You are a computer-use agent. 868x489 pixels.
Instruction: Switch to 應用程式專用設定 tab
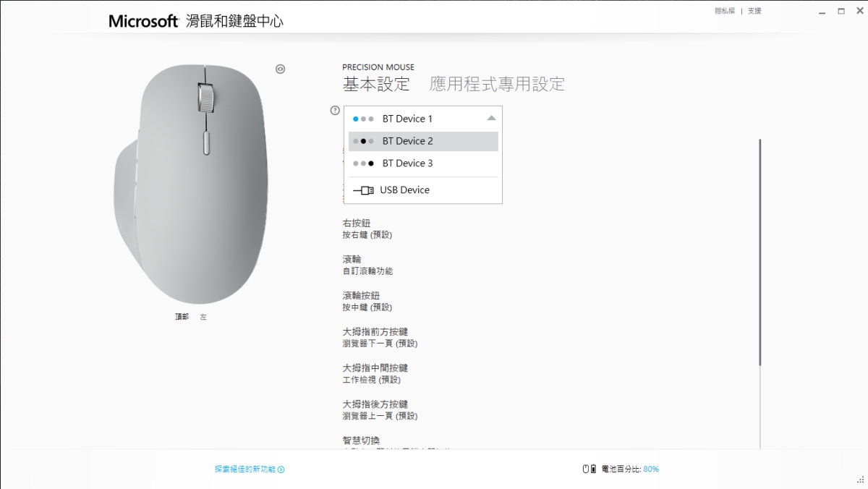point(497,84)
